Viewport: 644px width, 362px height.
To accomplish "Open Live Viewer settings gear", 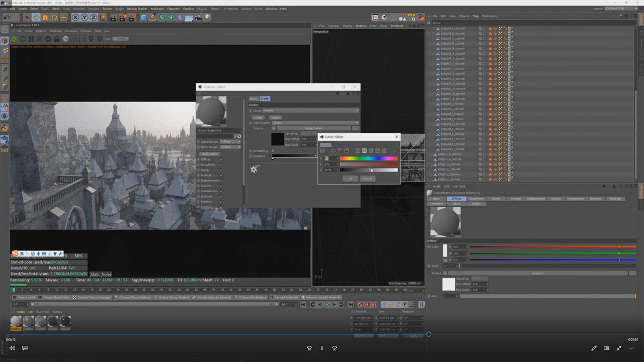I will click(48, 39).
